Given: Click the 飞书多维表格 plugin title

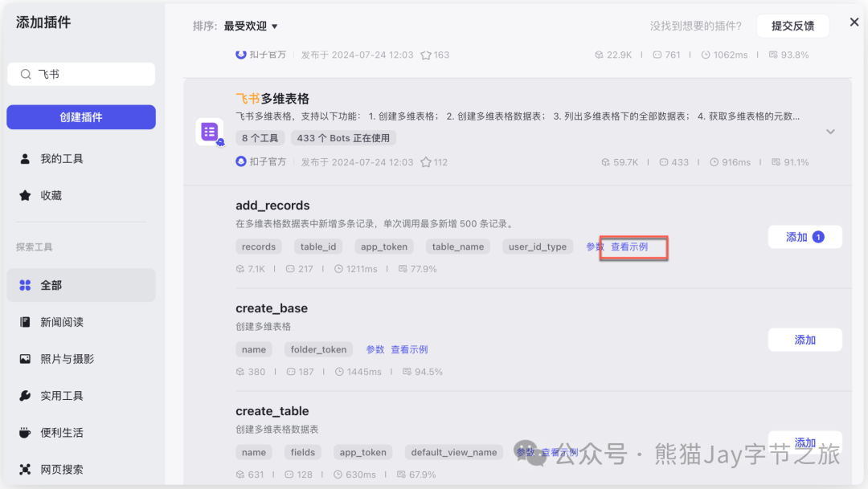Looking at the screenshot, I should (272, 99).
